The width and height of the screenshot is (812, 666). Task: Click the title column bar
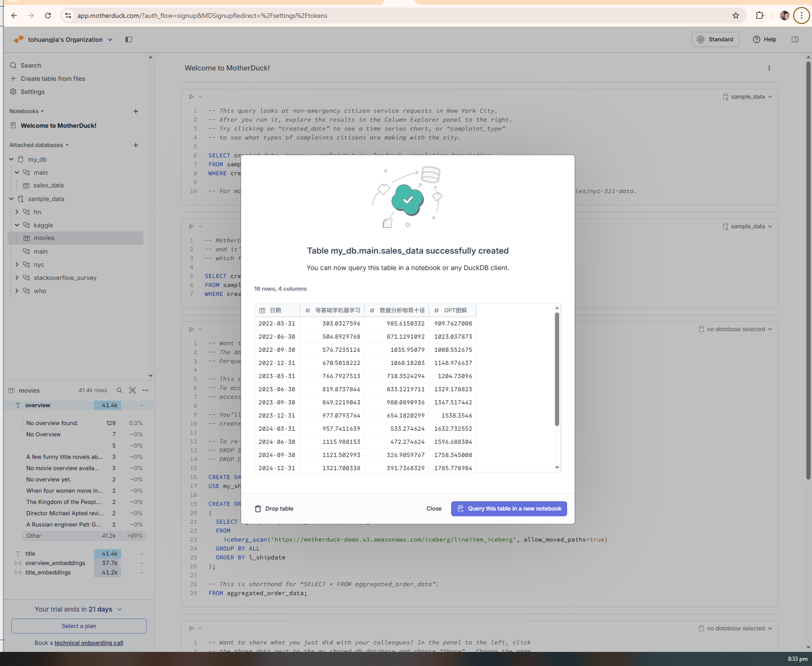pyautogui.click(x=108, y=554)
